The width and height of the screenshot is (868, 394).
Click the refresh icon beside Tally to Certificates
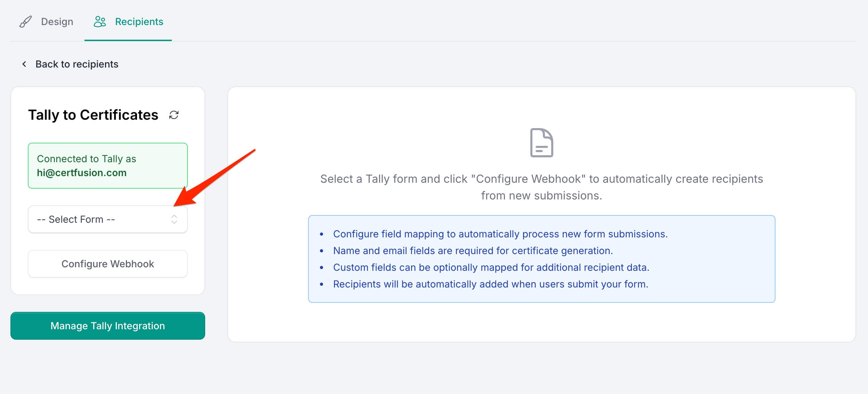pyautogui.click(x=174, y=115)
